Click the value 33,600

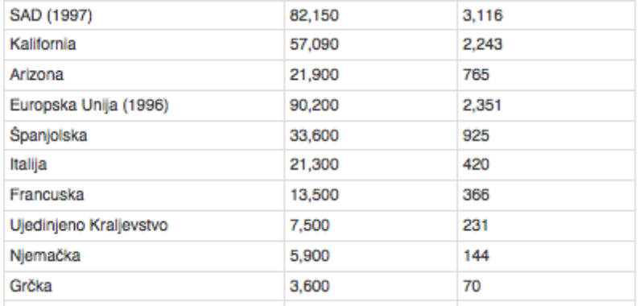(314, 135)
